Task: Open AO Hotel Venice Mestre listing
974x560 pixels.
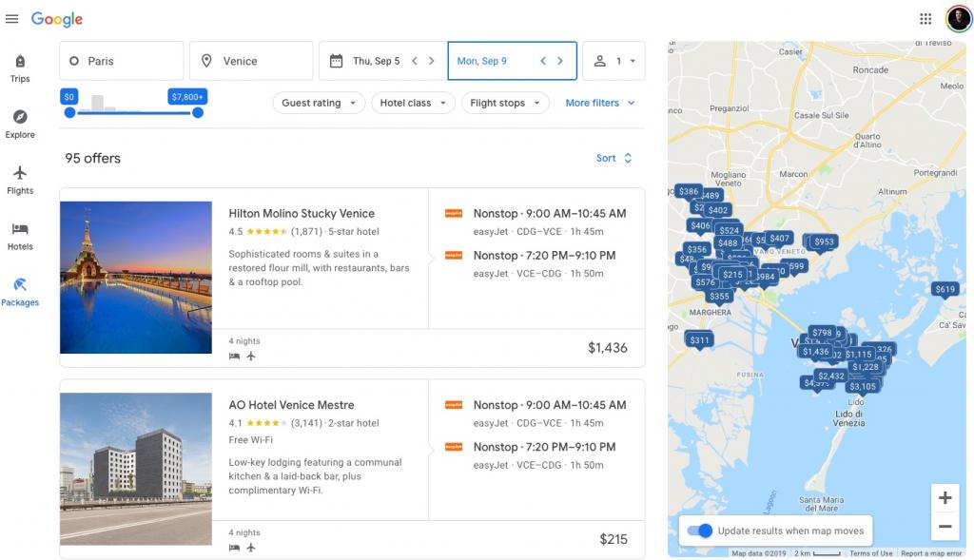Action: pyautogui.click(x=291, y=405)
